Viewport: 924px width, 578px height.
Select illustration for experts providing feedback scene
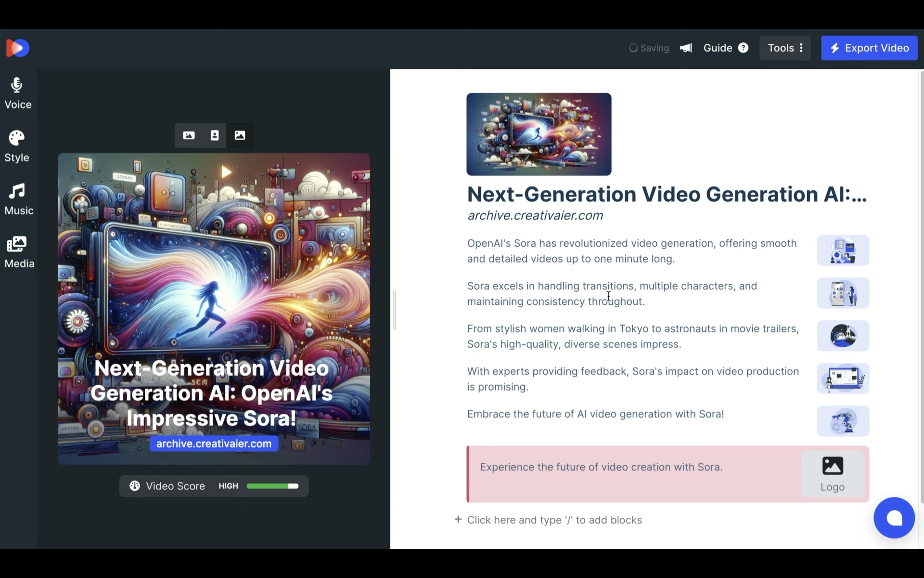pyautogui.click(x=843, y=379)
